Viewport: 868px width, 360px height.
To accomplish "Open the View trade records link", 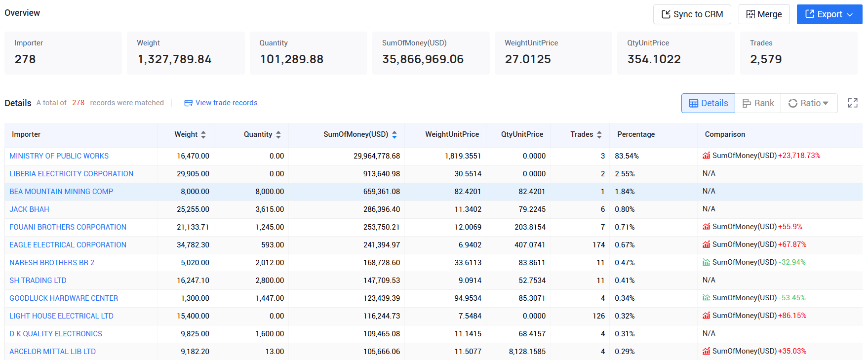I will pyautogui.click(x=227, y=103).
